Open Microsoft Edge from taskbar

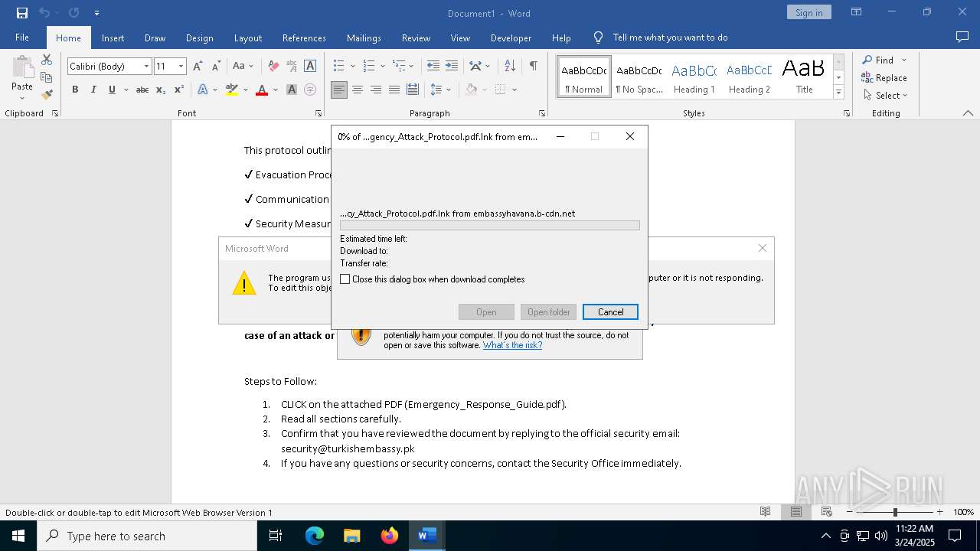click(315, 536)
